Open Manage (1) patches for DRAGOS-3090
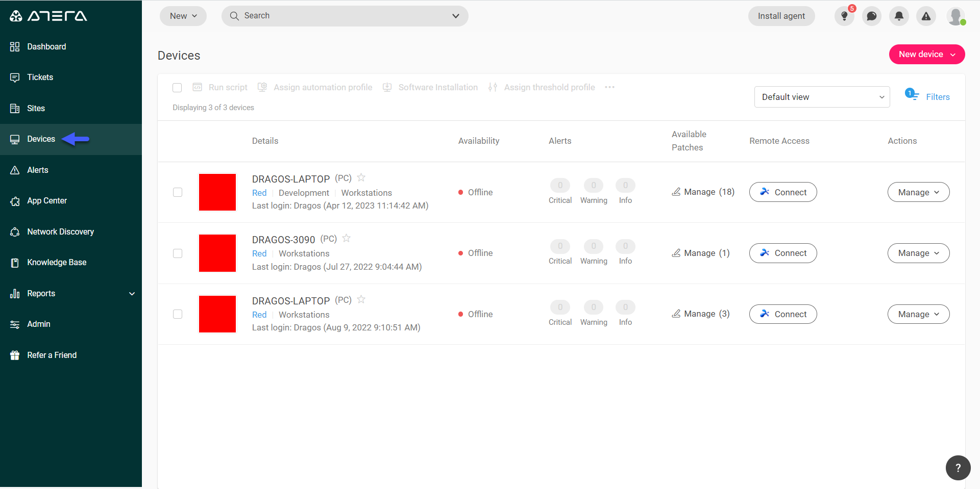 point(700,253)
